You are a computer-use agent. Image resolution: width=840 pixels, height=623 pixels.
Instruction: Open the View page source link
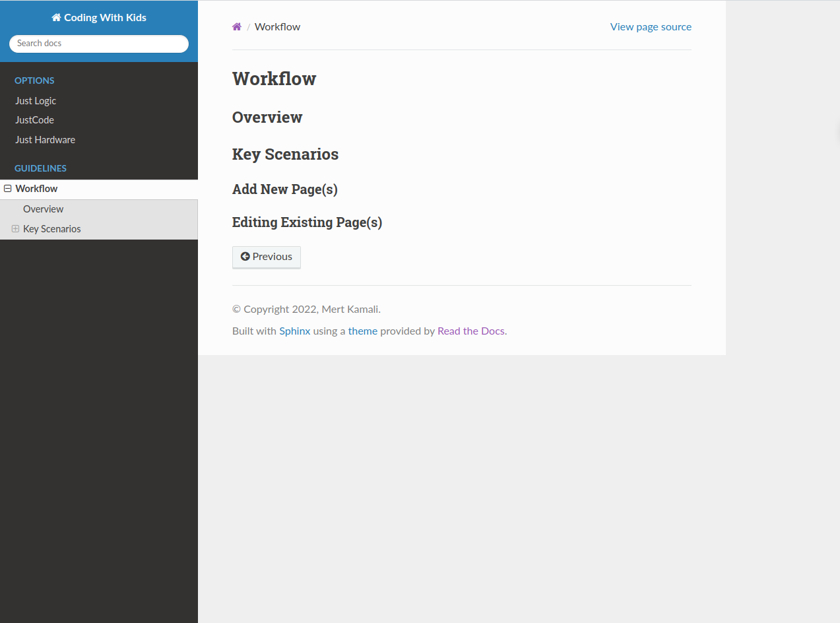[651, 26]
